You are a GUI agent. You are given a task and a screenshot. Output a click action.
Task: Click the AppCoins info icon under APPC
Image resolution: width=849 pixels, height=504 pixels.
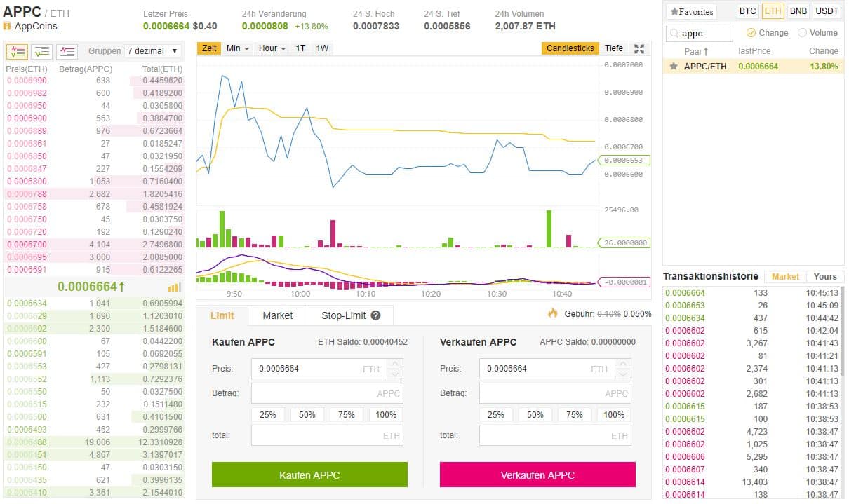point(7,26)
